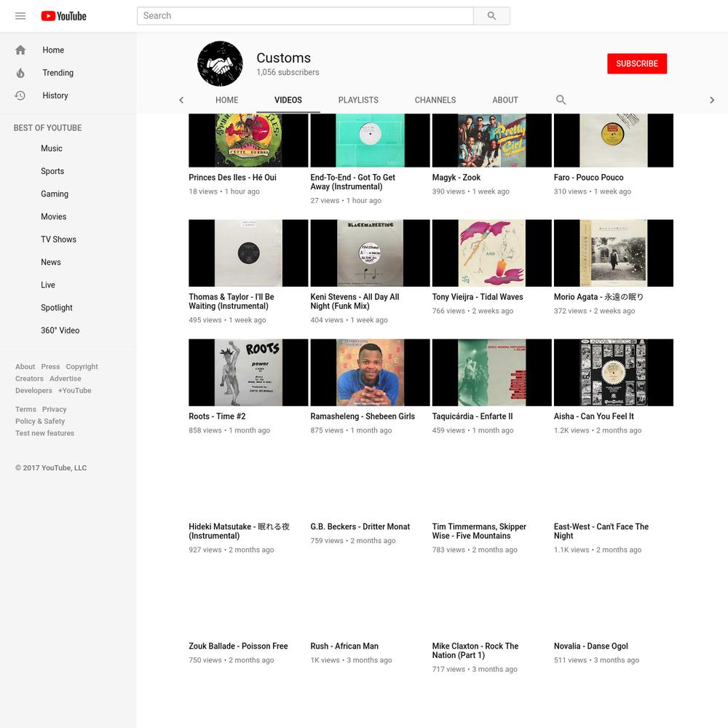
Task: Click the Hideki Matsutake video title
Action: pos(239,531)
